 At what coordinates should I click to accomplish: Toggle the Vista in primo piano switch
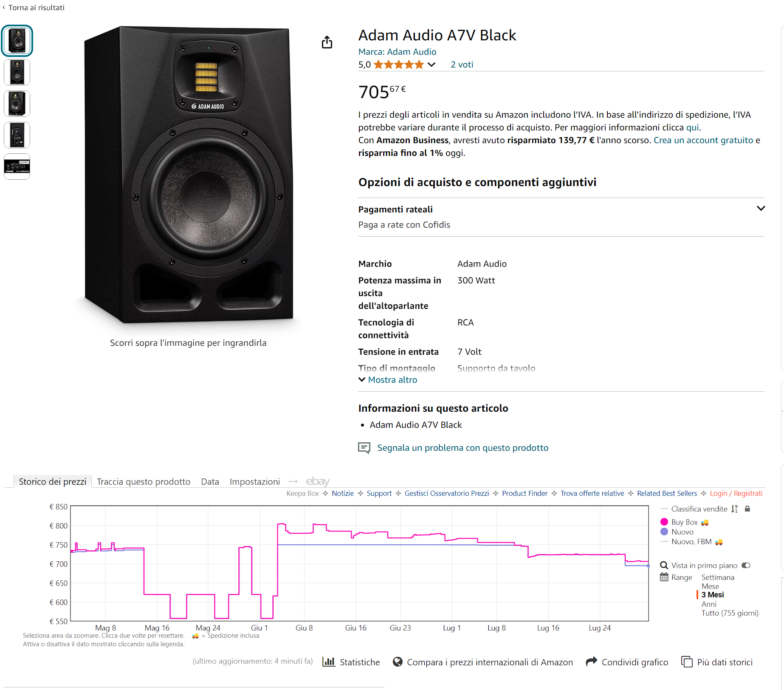click(746, 565)
